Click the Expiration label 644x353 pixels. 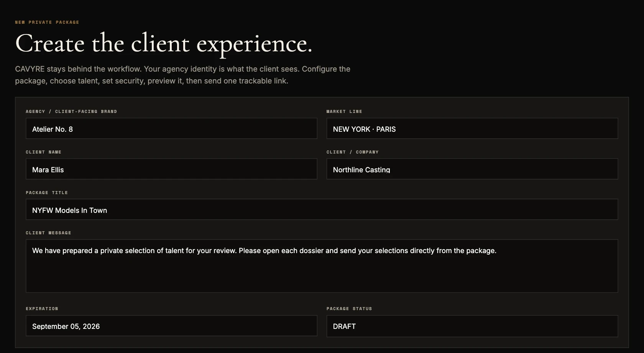tap(42, 309)
